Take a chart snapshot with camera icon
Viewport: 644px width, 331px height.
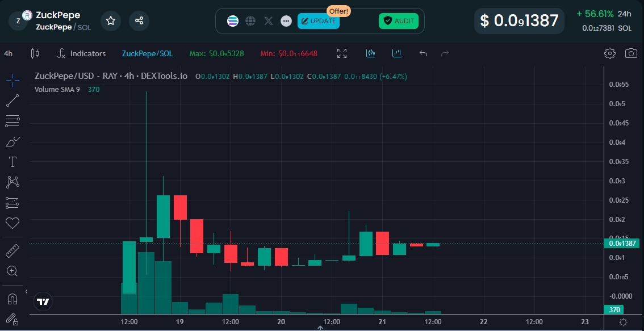coord(632,53)
